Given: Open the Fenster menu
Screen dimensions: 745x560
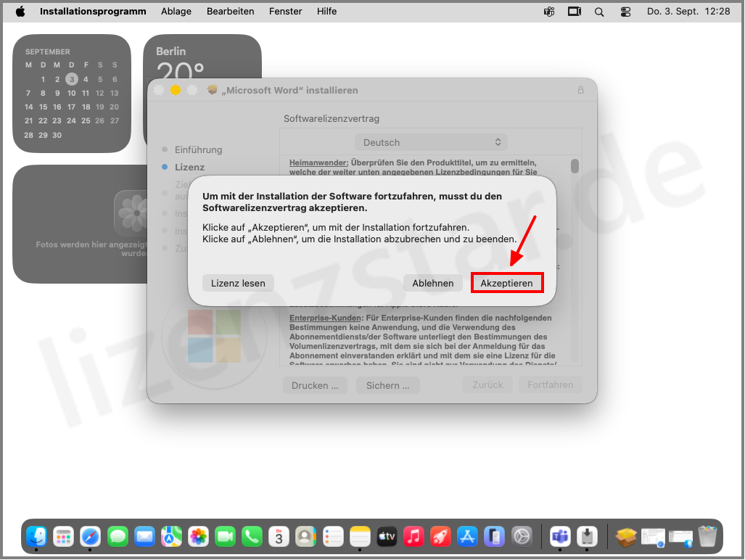Looking at the screenshot, I should tap(286, 12).
